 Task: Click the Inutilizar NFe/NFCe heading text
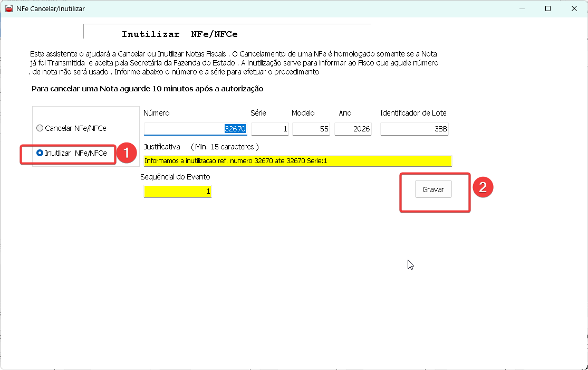tap(179, 34)
